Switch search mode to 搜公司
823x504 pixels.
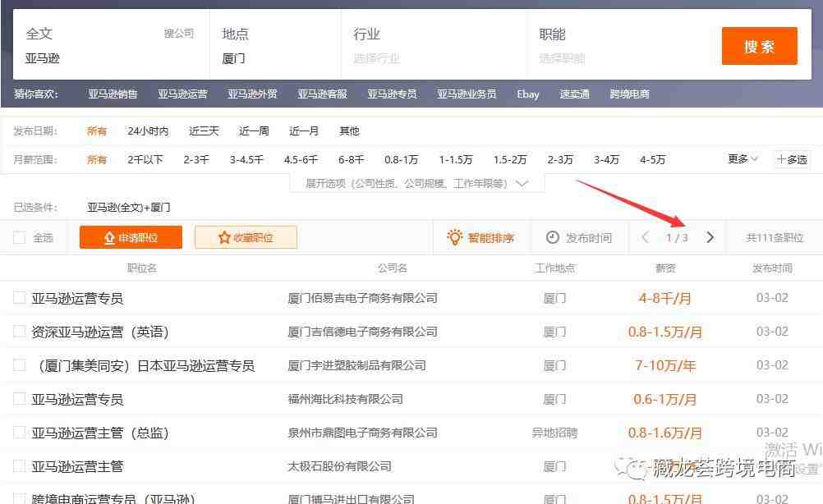(179, 34)
